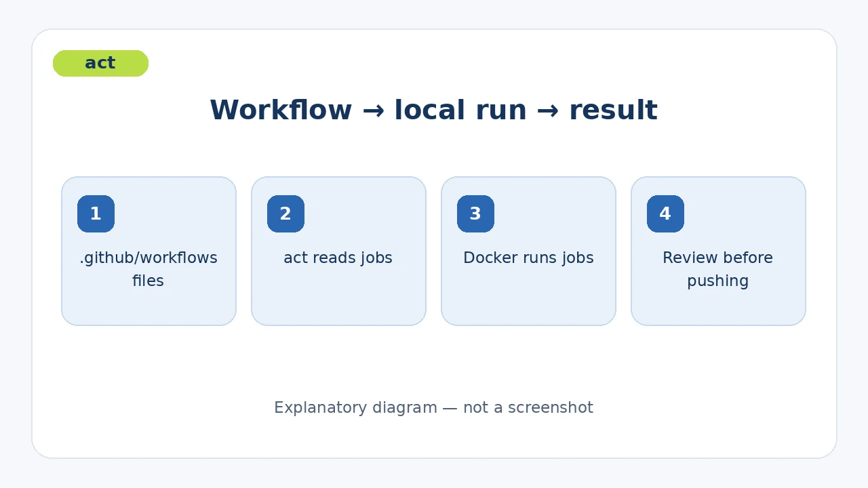Select the step 4 number badge

[x=665, y=214]
